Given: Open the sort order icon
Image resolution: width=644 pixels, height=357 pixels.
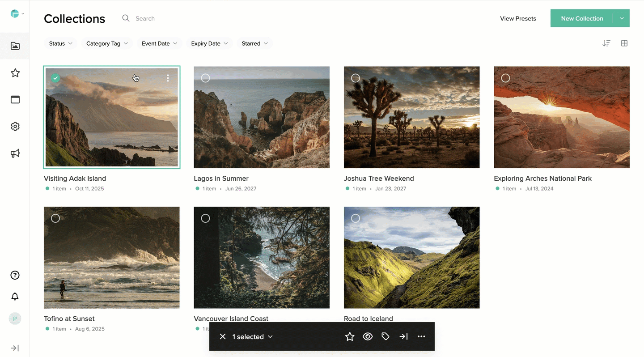Looking at the screenshot, I should 606,43.
